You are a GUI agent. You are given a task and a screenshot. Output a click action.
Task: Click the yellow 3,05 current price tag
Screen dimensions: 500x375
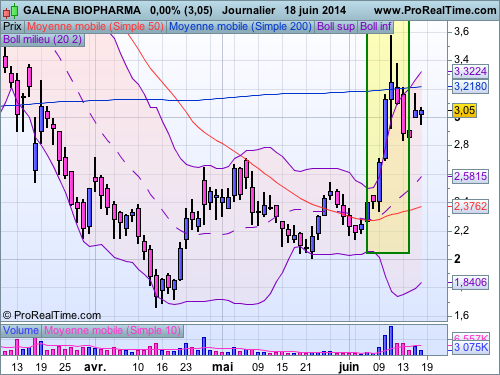[x=464, y=110]
